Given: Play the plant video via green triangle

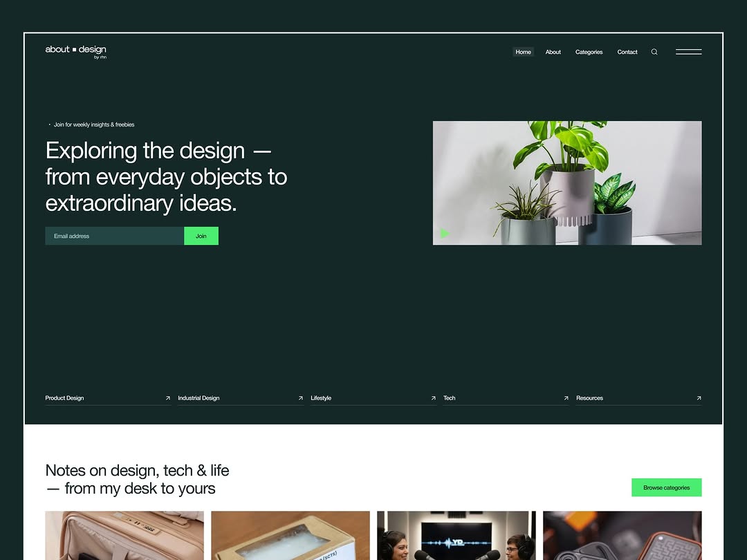Looking at the screenshot, I should point(445,234).
